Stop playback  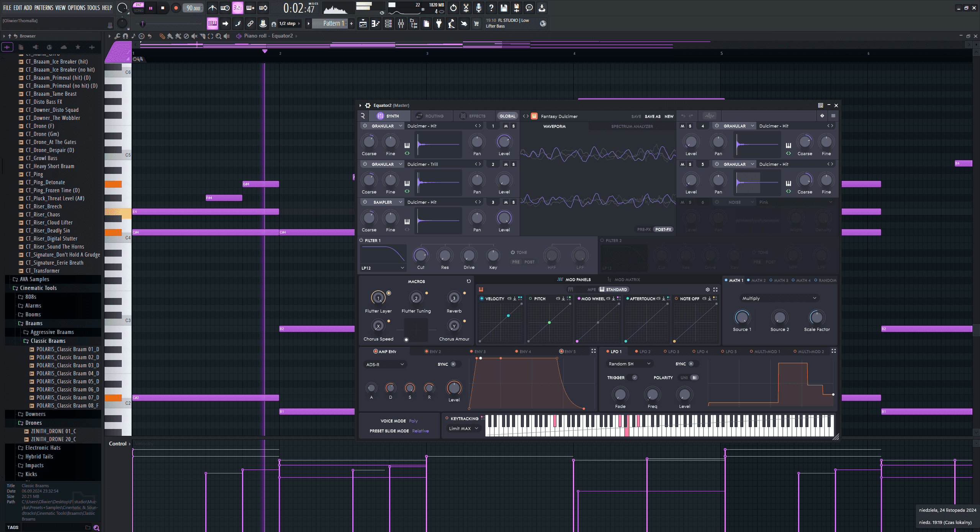[163, 8]
